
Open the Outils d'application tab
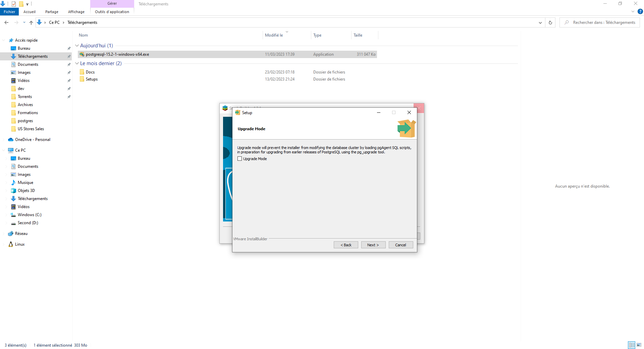pos(112,12)
